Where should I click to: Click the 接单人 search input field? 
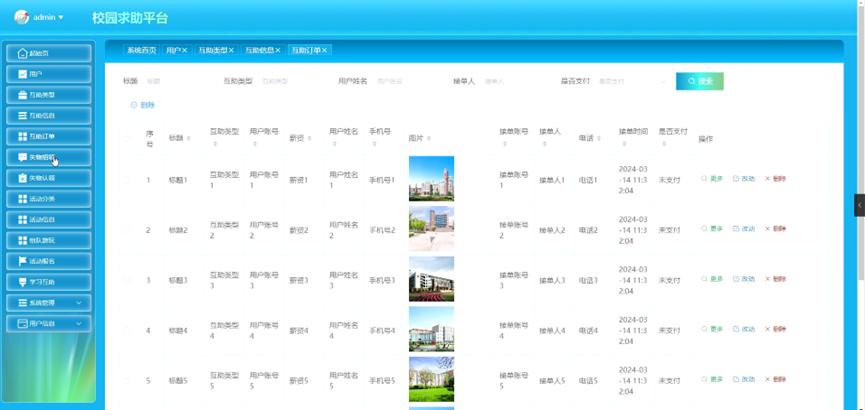pyautogui.click(x=515, y=81)
